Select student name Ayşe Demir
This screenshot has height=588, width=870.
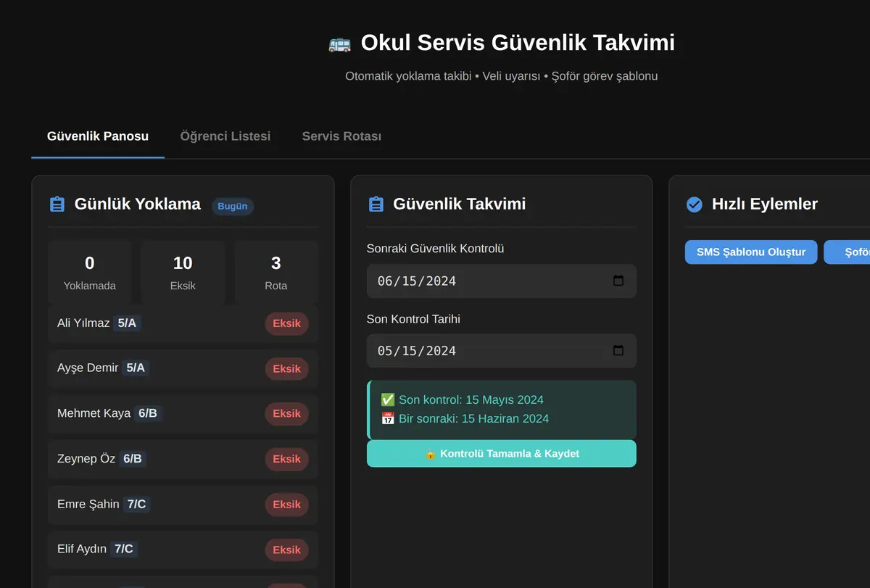tap(88, 368)
